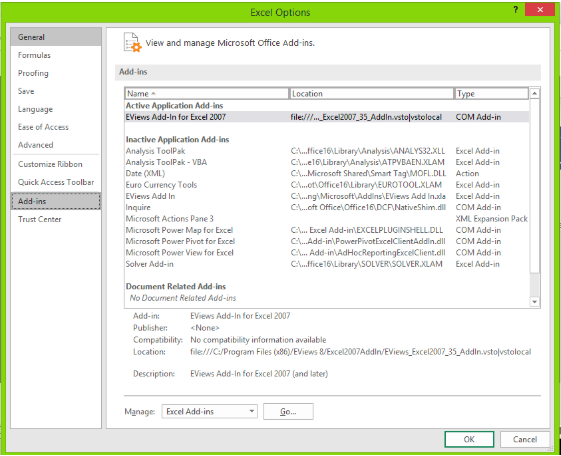Select the Solver Add-in row
The height and width of the screenshot is (456, 561).
pyautogui.click(x=326, y=264)
